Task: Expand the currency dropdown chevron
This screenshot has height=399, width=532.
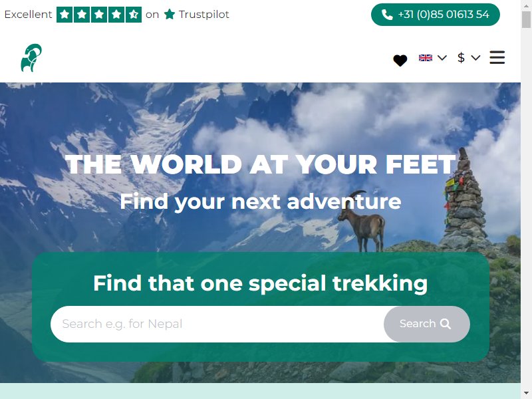Action: pos(475,58)
